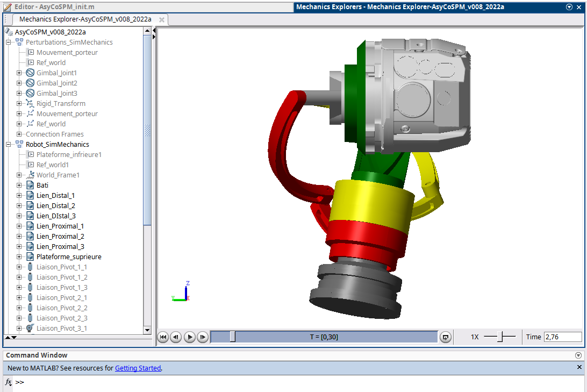The width and height of the screenshot is (587, 392).
Task: Select the Lien_Distal_1 tree item
Action: tap(56, 195)
